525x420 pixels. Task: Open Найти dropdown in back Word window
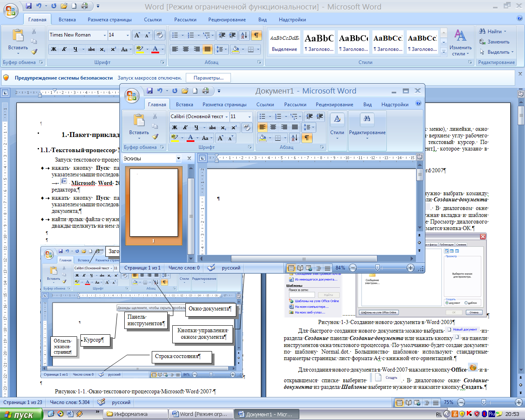point(505,32)
